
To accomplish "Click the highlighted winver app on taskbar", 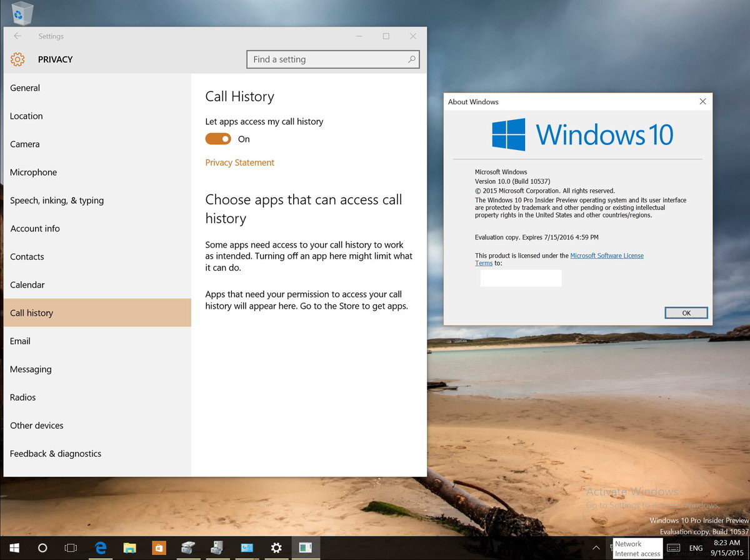I will point(306,548).
